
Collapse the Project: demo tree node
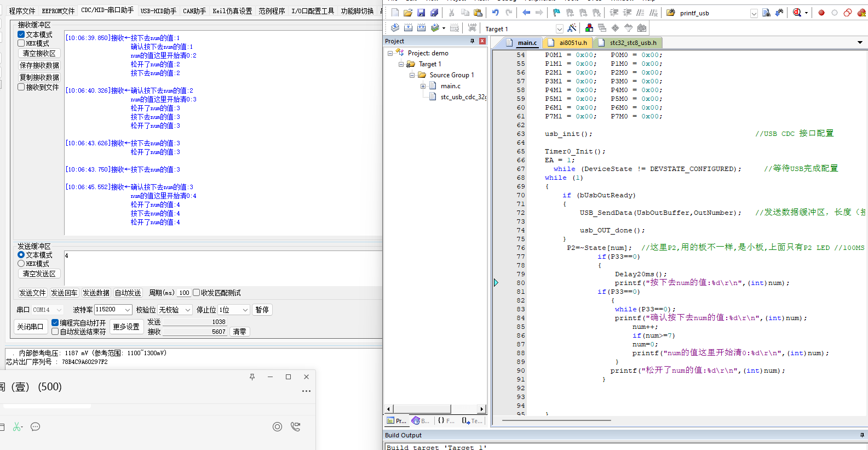[x=390, y=53]
